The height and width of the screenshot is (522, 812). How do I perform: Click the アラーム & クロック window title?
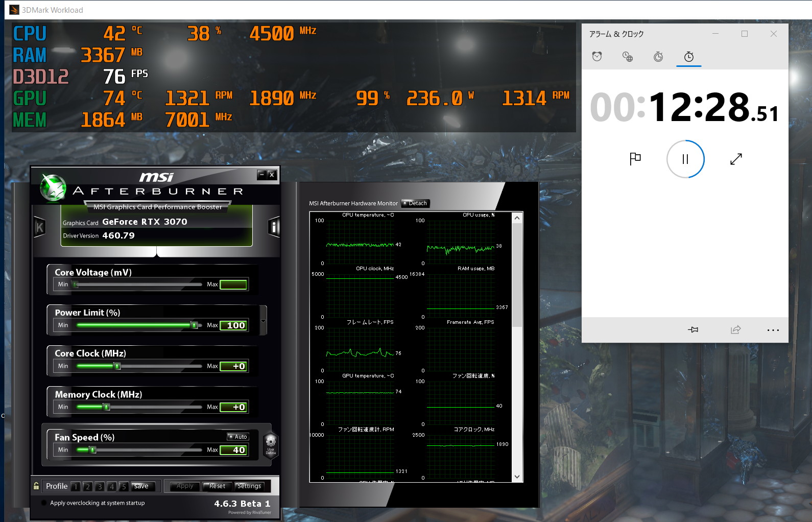coord(616,34)
